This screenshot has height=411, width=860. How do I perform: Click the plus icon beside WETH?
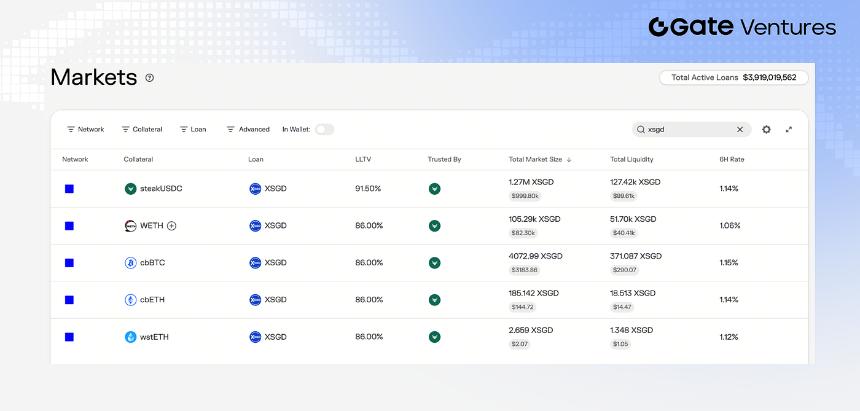click(172, 226)
